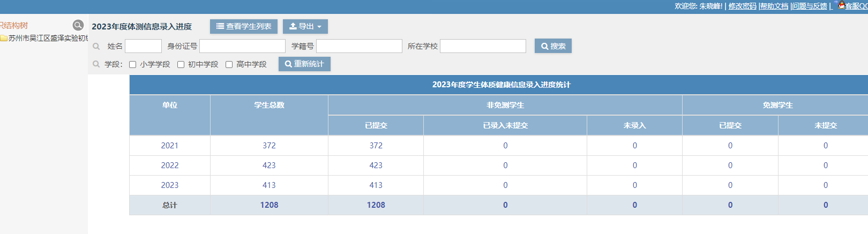Click the blue 搜索 button
This screenshot has width=868, height=234.
tap(553, 46)
